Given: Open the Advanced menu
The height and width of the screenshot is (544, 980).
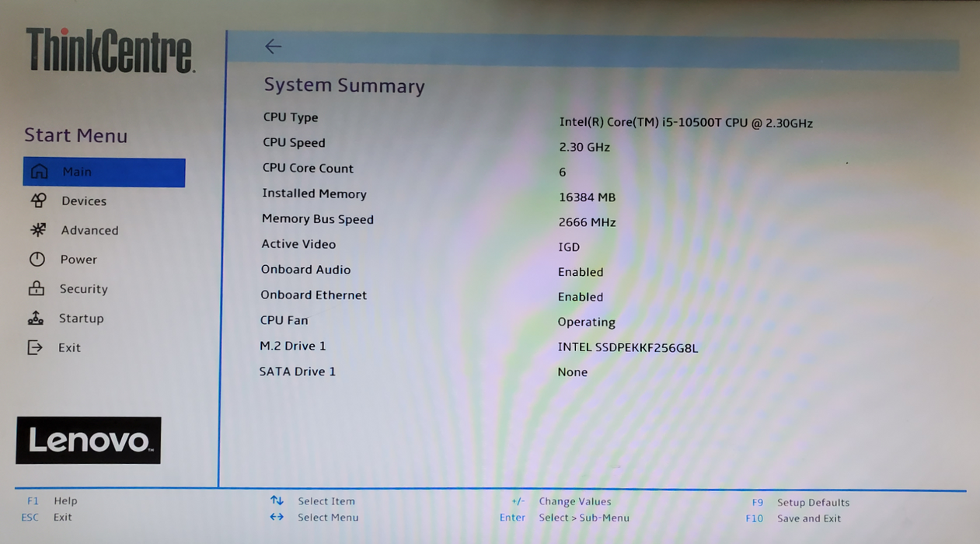Looking at the screenshot, I should pyautogui.click(x=90, y=231).
